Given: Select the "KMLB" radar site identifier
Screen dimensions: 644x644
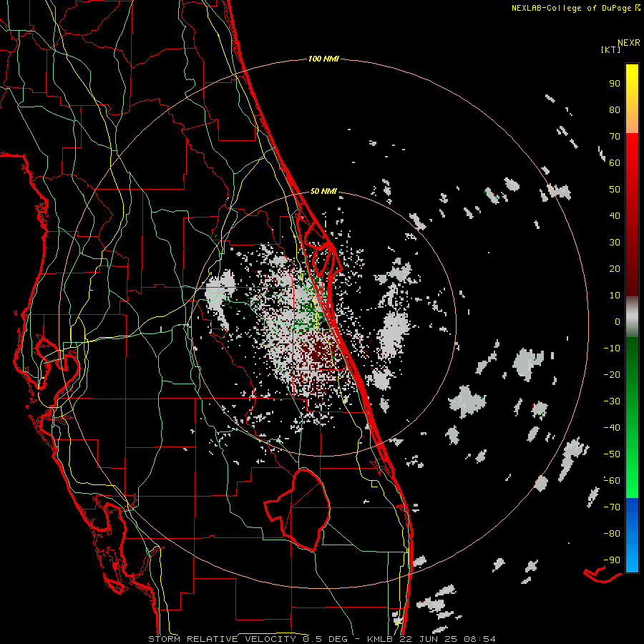Looking at the screenshot, I should tap(380, 639).
